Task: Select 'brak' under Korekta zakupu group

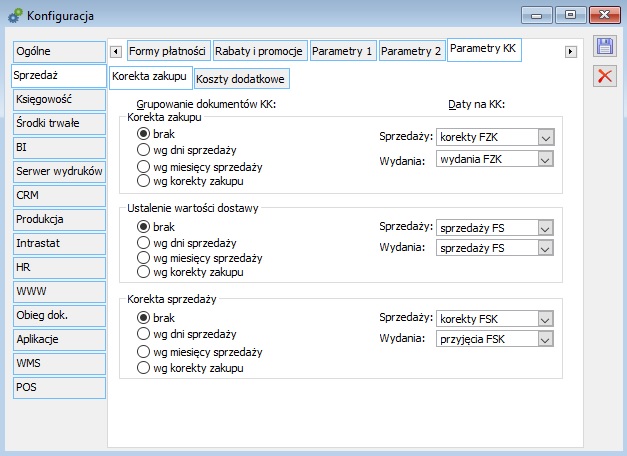Action: [156, 134]
